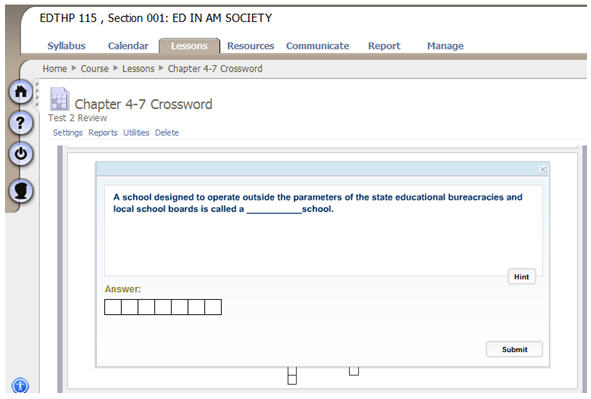Click the blue accessibility icon

[x=20, y=386]
